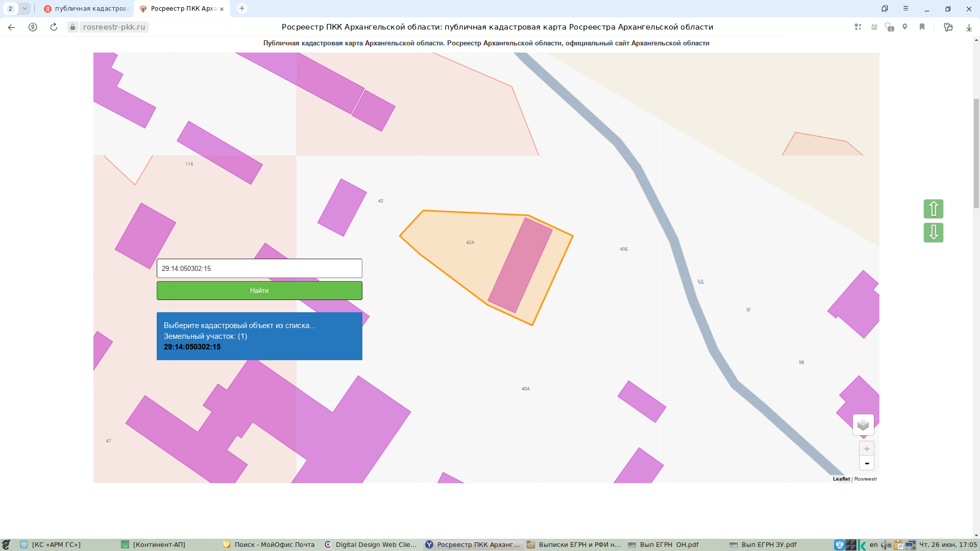Viewport: 980px width, 551px height.
Task: Open the browser hamburger menu
Action: pyautogui.click(x=905, y=9)
